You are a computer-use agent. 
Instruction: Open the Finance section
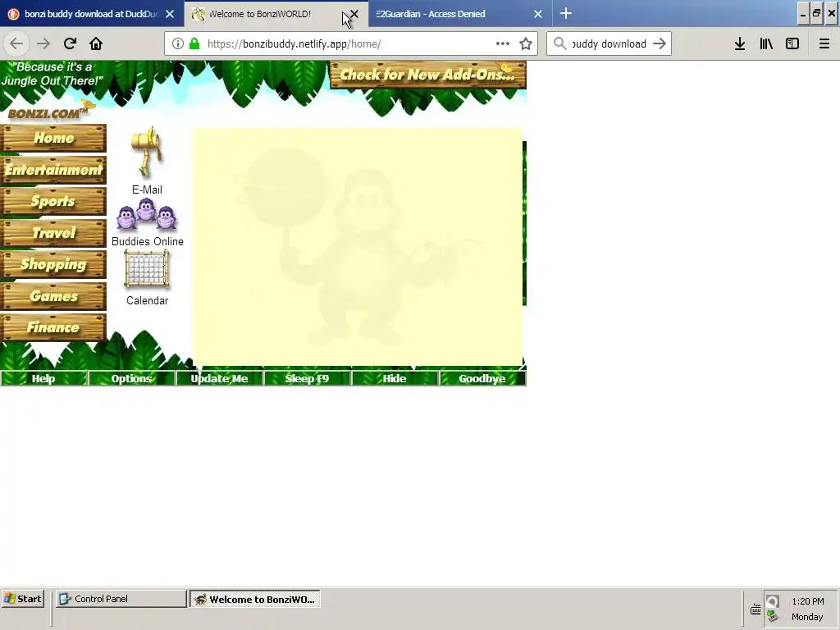(x=53, y=328)
